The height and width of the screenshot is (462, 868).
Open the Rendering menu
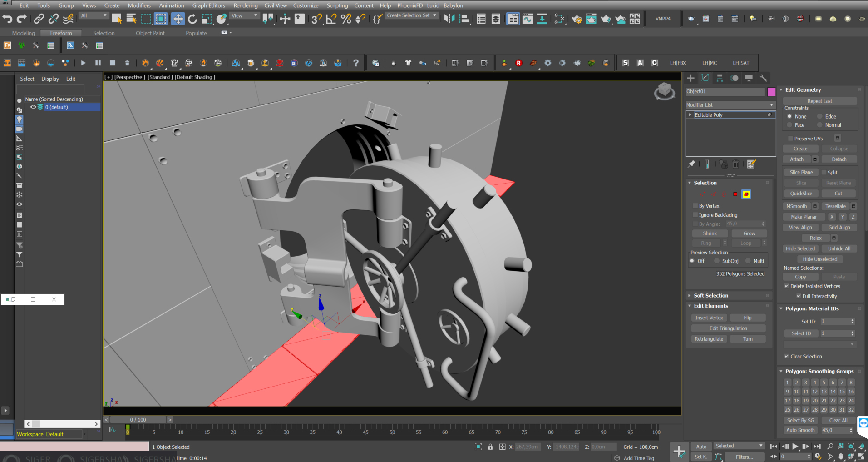pos(245,5)
